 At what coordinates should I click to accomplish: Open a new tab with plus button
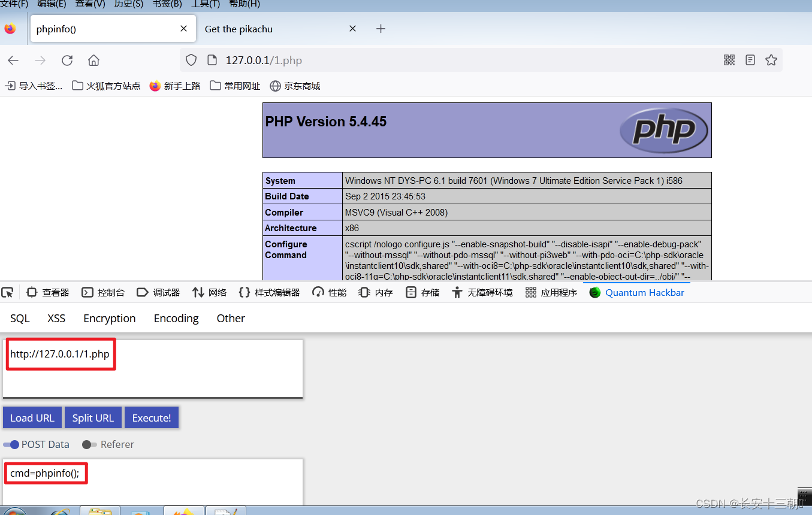(381, 29)
